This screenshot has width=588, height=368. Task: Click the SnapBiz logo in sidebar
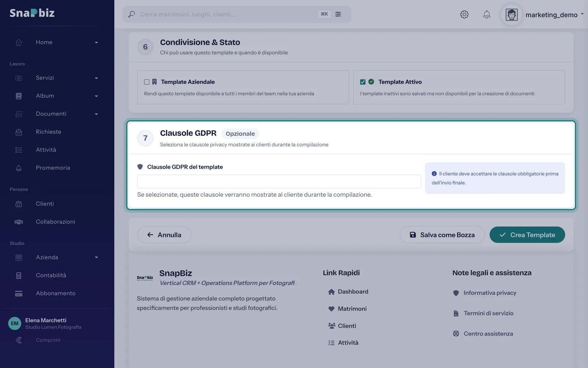(x=32, y=13)
